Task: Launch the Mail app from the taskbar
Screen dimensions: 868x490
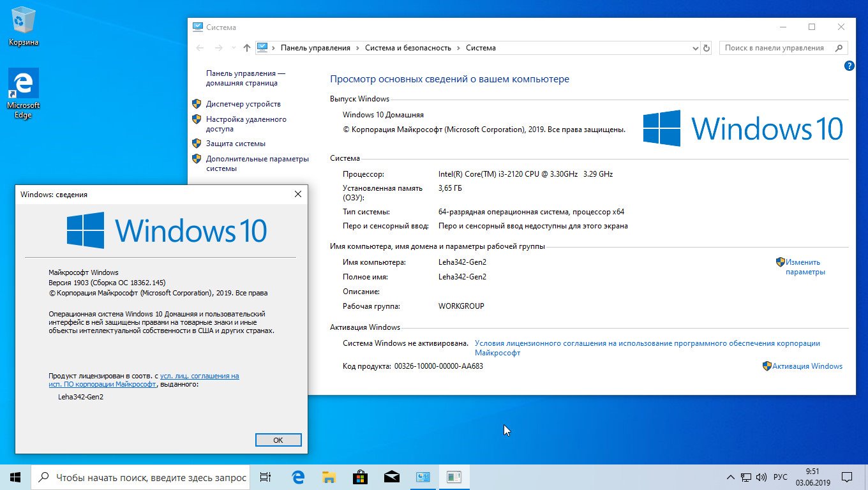Action: pos(391,477)
